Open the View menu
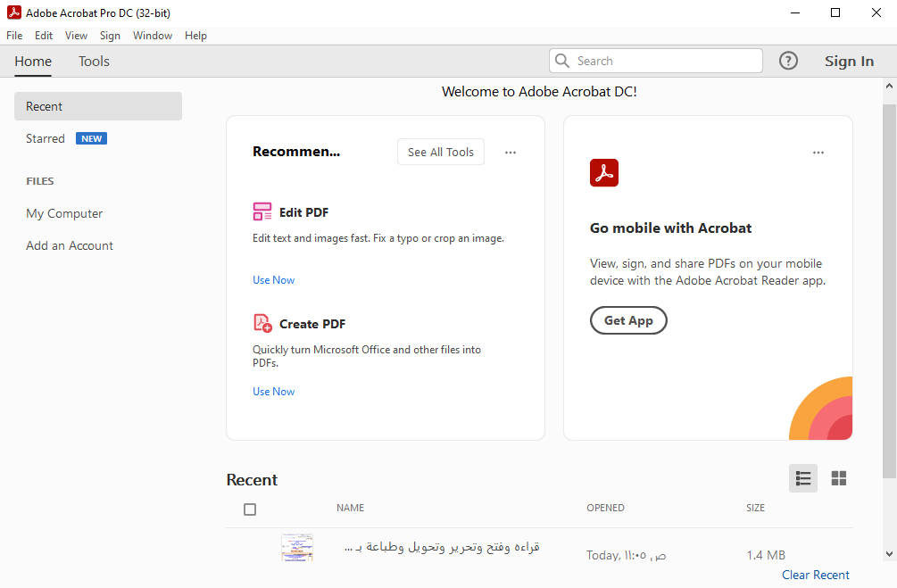The image size is (897, 588). point(76,36)
